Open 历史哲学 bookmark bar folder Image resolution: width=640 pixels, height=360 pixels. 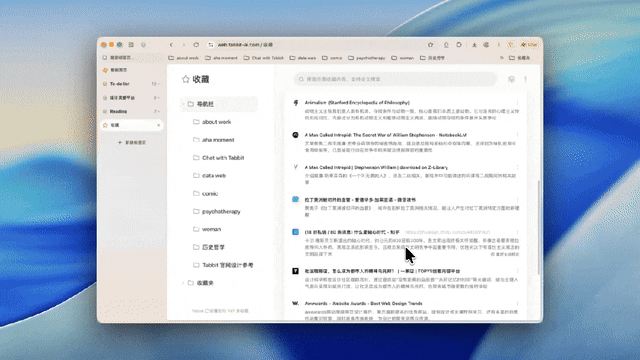[x=433, y=58]
